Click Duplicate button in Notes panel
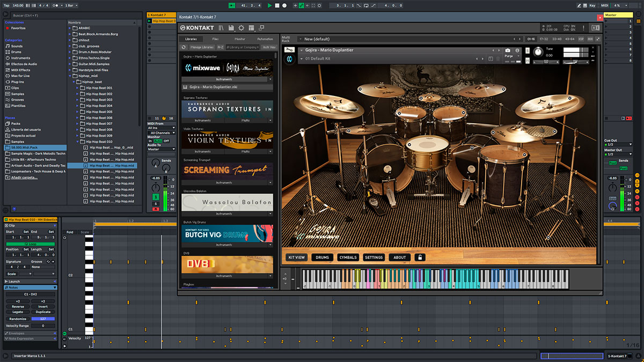This screenshot has height=362, width=644. pyautogui.click(x=43, y=312)
